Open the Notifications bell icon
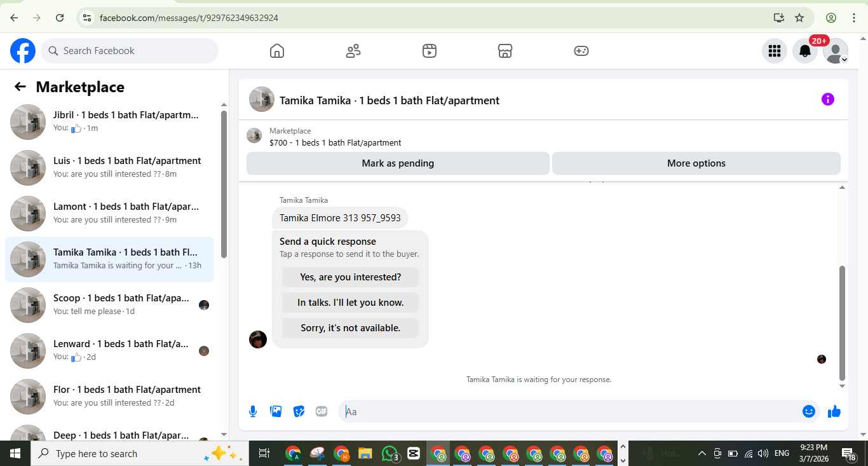Screen dimensions: 868x466 click(805, 51)
